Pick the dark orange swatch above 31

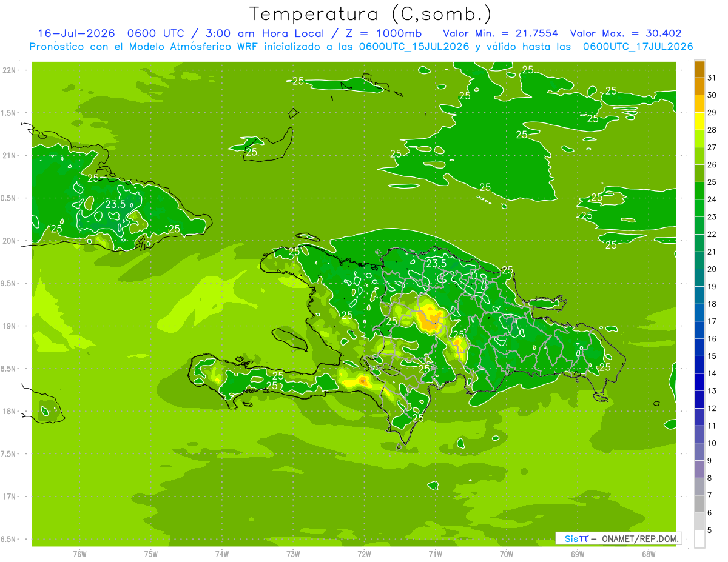coord(699,69)
